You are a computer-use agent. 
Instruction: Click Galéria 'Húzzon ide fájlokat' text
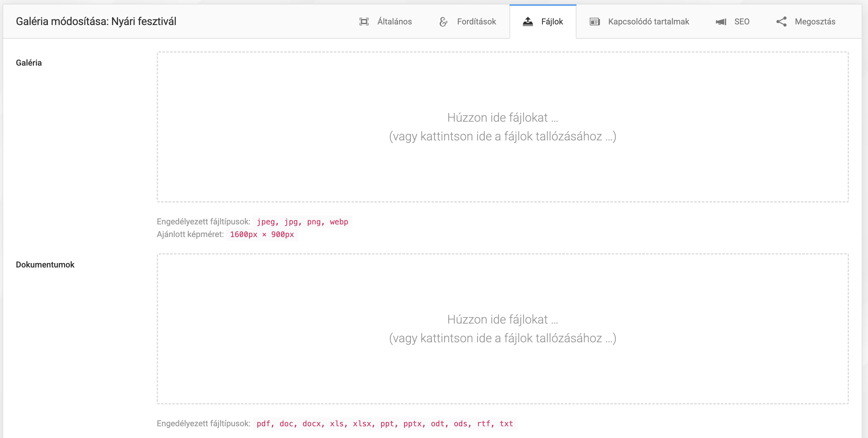pos(502,118)
